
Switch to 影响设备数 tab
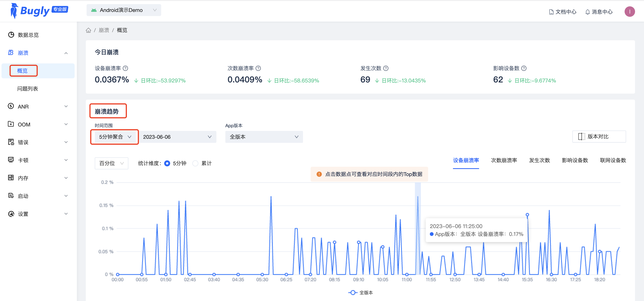click(x=575, y=160)
